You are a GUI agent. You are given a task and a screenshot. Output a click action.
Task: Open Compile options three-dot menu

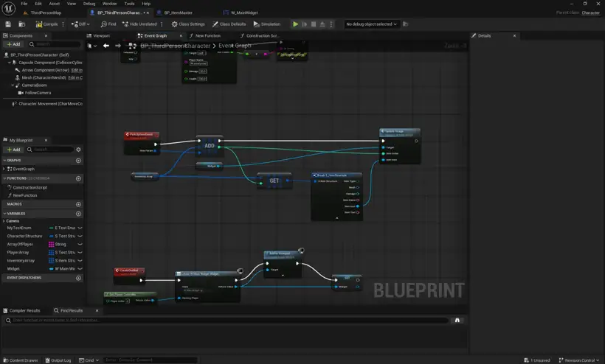click(63, 24)
